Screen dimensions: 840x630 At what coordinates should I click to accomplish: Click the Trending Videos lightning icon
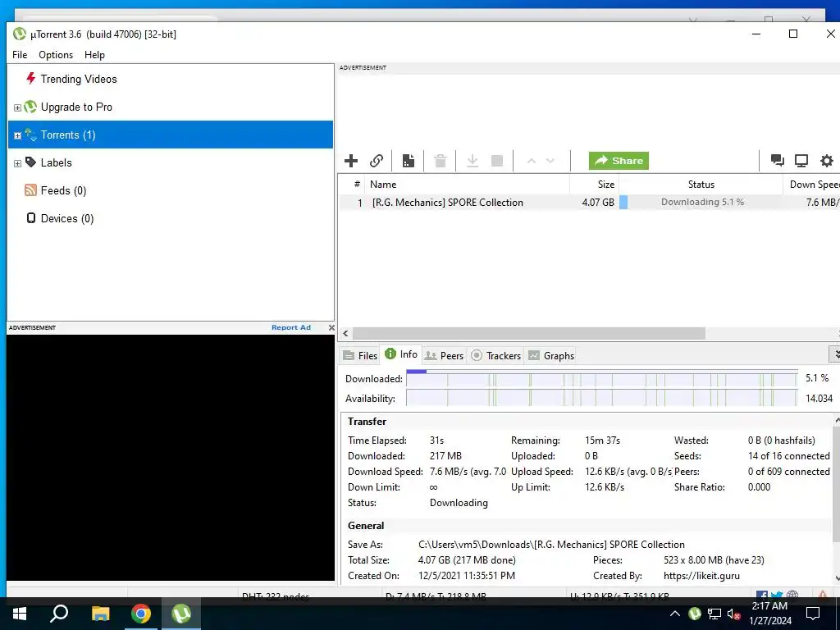30,79
